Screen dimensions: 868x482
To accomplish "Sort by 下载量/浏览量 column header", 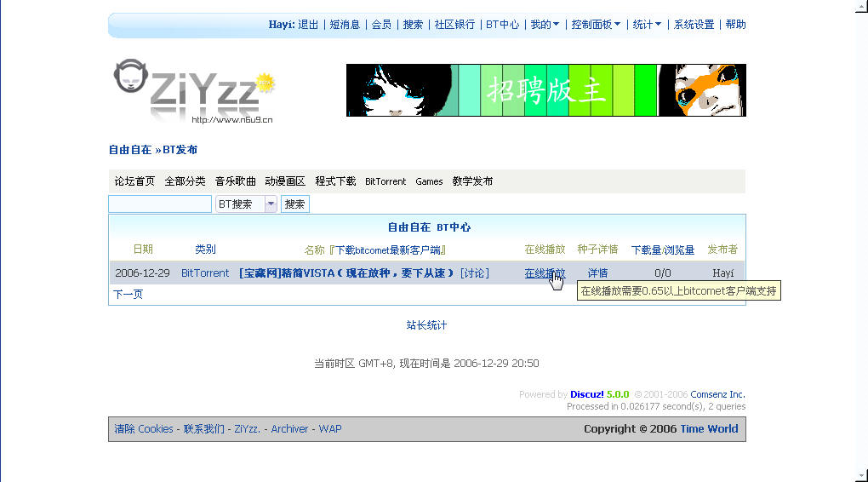I will tap(663, 250).
